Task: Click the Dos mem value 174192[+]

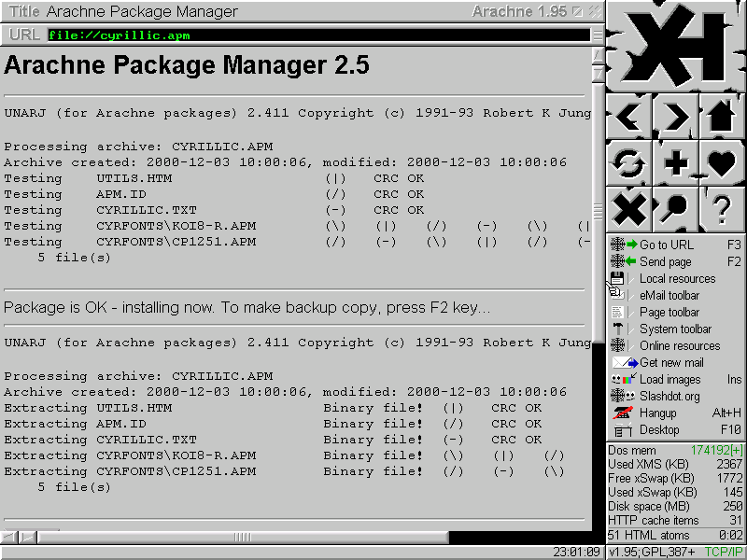Action: [x=716, y=450]
